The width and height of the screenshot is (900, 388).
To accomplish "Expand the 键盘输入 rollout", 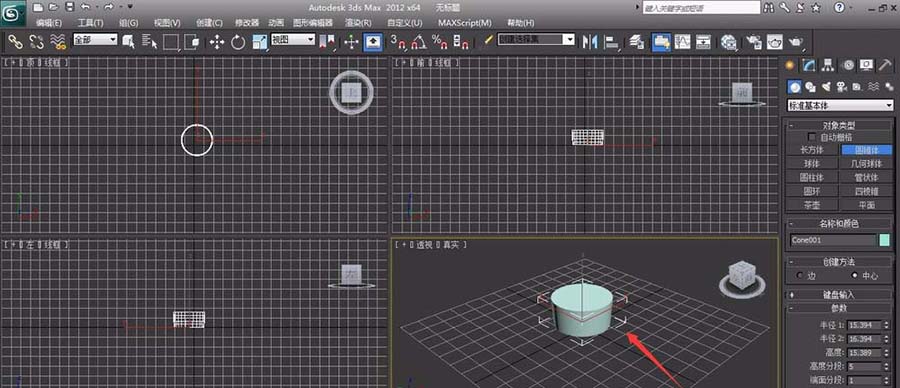I will coord(839,294).
